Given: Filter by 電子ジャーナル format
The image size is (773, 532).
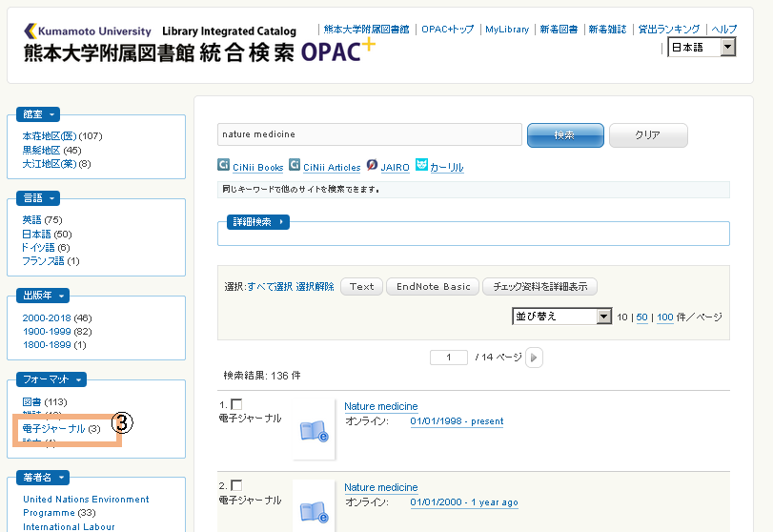Looking at the screenshot, I should click(53, 429).
